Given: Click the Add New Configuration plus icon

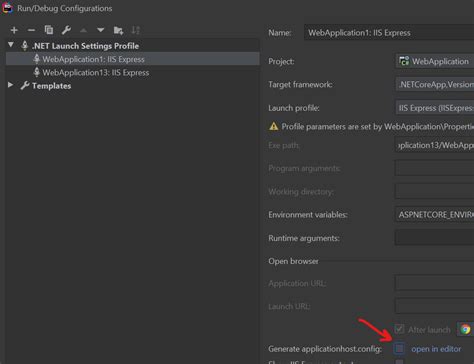Looking at the screenshot, I should (14, 30).
